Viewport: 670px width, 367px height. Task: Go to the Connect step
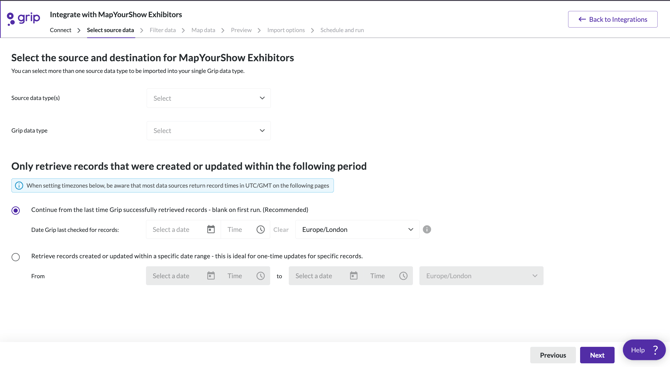60,30
